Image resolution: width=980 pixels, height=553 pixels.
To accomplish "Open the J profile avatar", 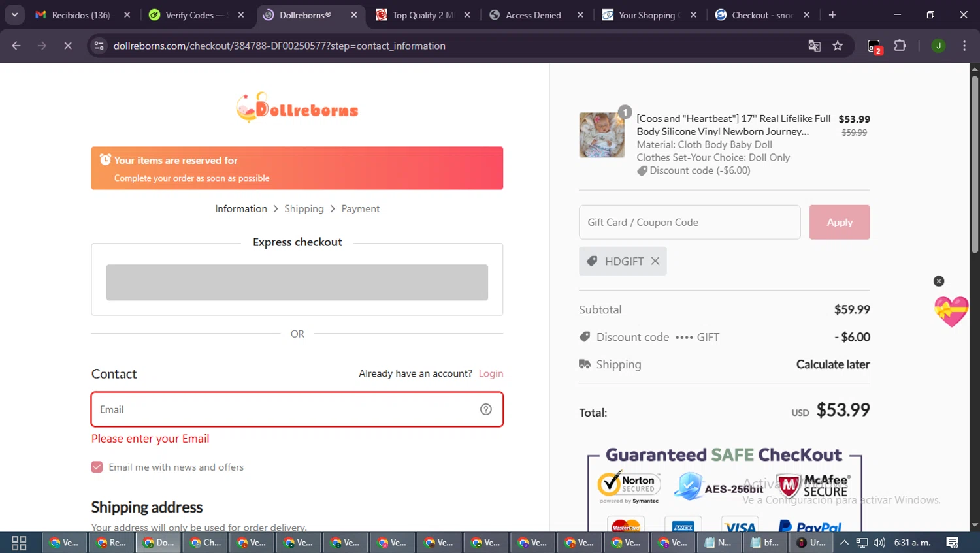I will tap(938, 46).
